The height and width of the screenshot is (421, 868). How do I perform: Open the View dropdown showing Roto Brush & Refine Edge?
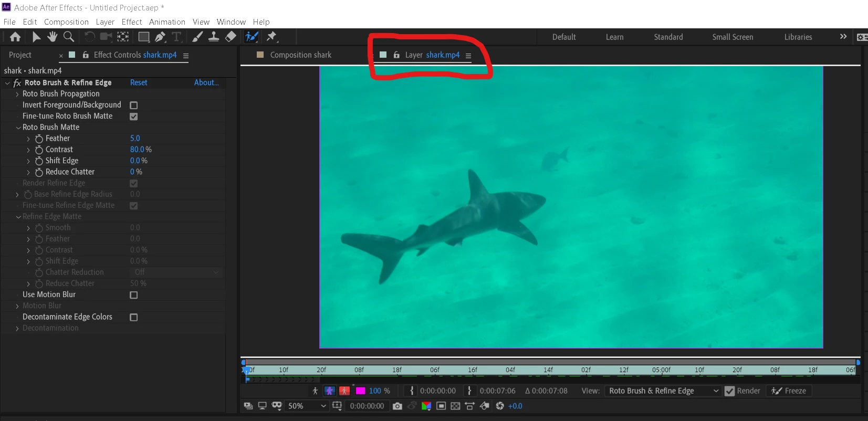point(663,391)
